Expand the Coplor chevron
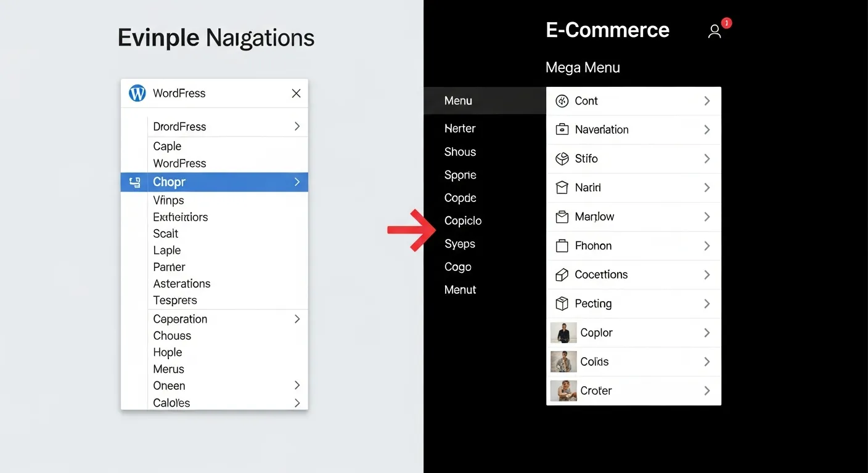Image resolution: width=868 pixels, height=473 pixels. (x=707, y=333)
